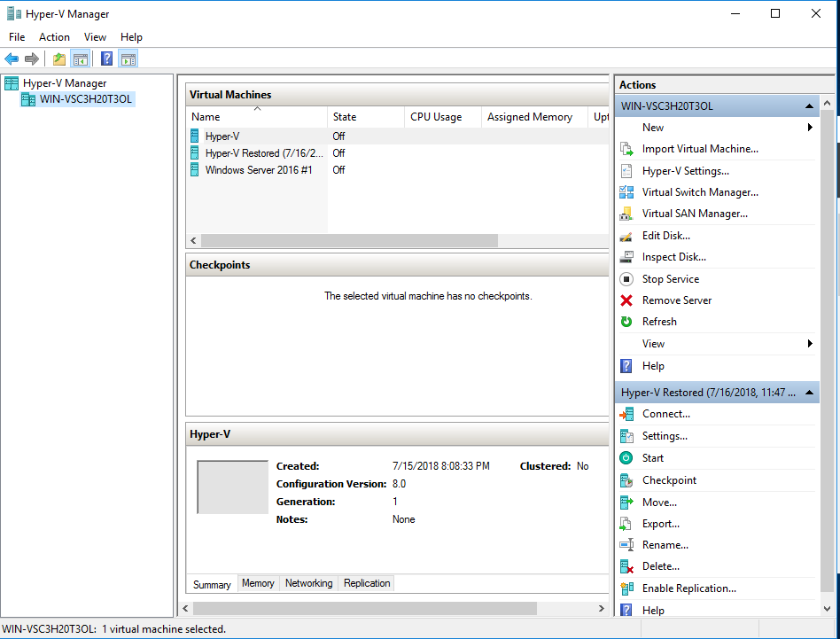840x639 pixels.
Task: Open the File menu
Action: (x=17, y=37)
